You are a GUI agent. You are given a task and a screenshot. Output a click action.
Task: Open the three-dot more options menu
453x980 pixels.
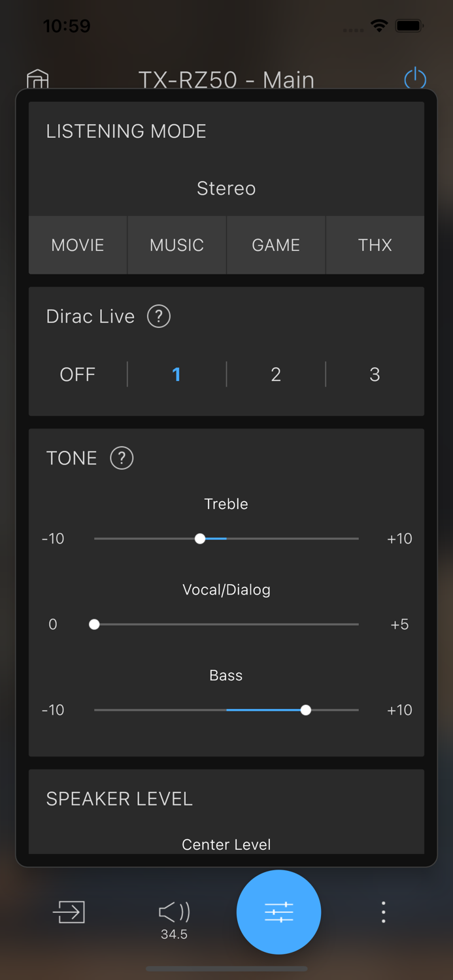[x=383, y=912]
